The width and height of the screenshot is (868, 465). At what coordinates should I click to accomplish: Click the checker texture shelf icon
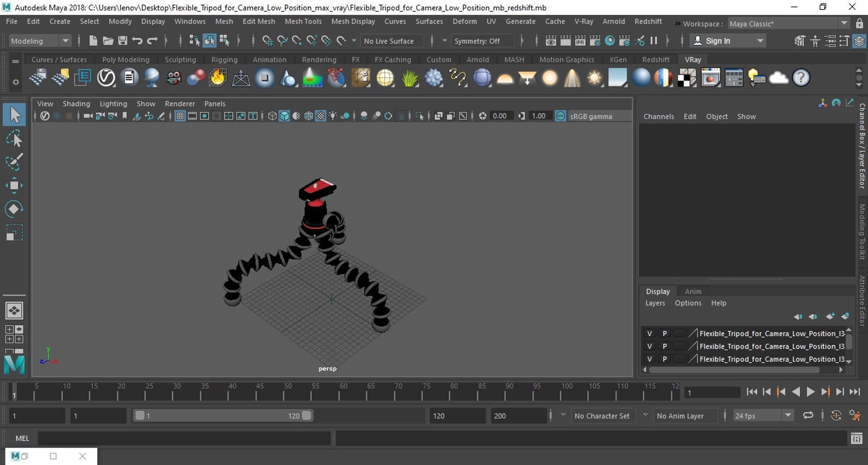(x=687, y=78)
